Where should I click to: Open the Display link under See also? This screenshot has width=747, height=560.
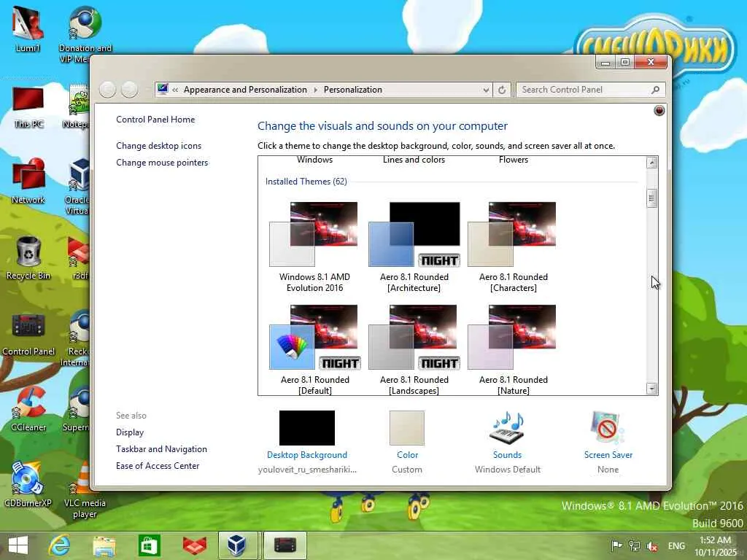point(130,432)
